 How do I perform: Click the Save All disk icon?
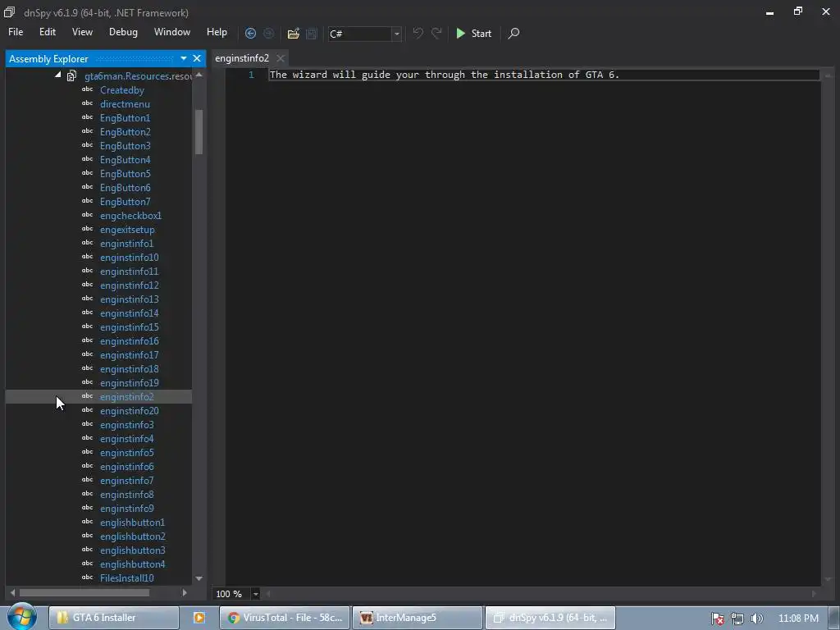click(x=311, y=33)
